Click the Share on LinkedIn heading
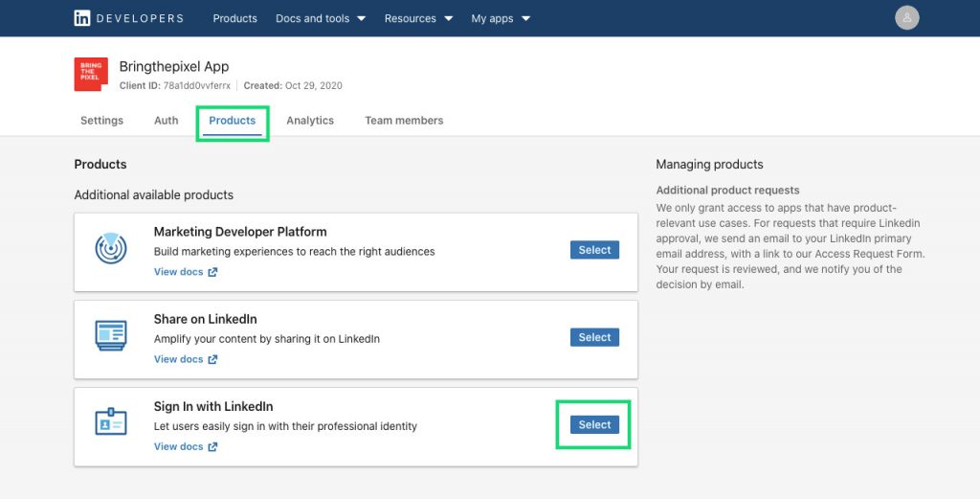Viewport: 980px width, 499px height. pos(206,320)
